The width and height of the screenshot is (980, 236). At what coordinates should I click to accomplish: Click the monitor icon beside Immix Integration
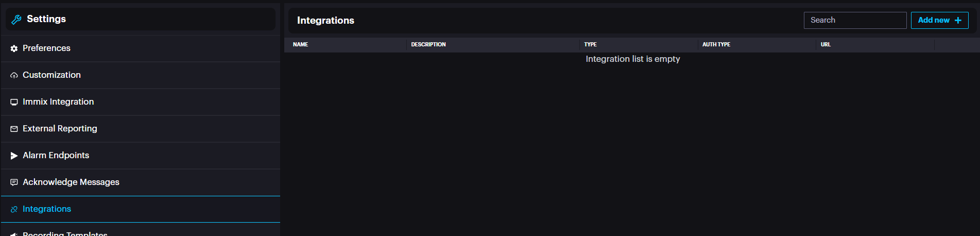pos(14,102)
